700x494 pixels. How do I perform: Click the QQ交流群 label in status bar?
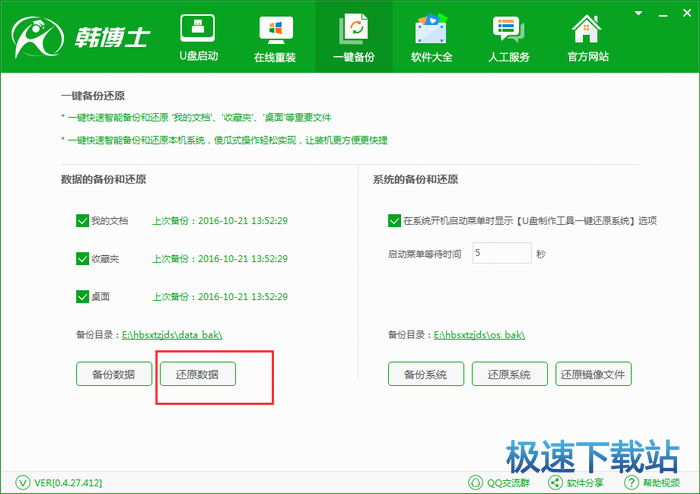pyautogui.click(x=508, y=483)
